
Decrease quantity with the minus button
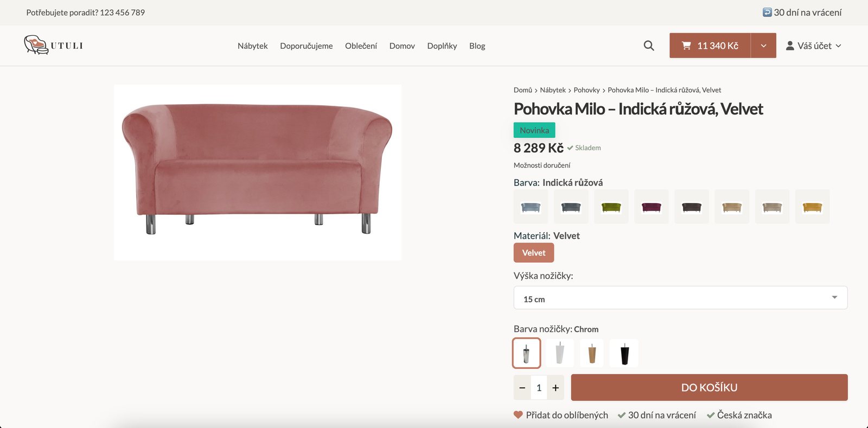pos(522,388)
